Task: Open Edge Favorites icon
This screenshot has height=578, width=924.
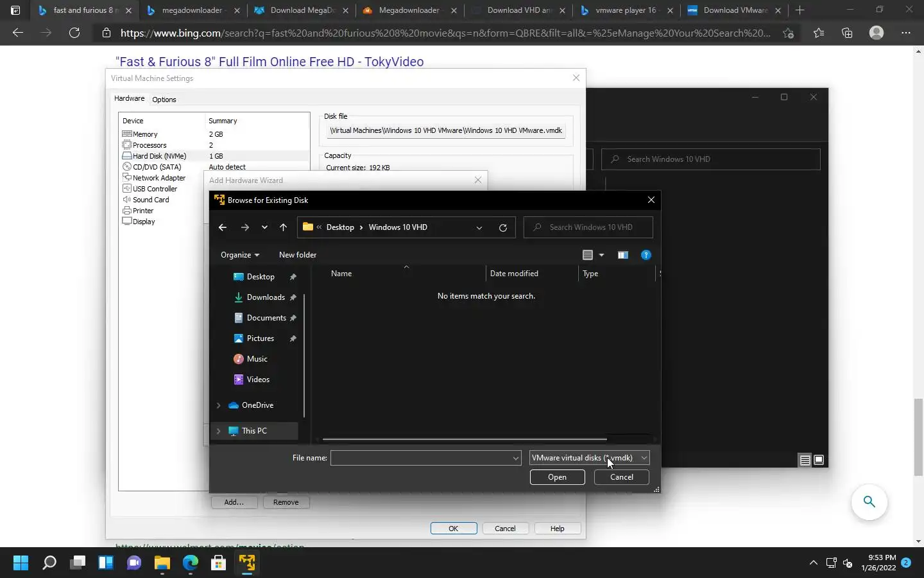Action: point(819,33)
